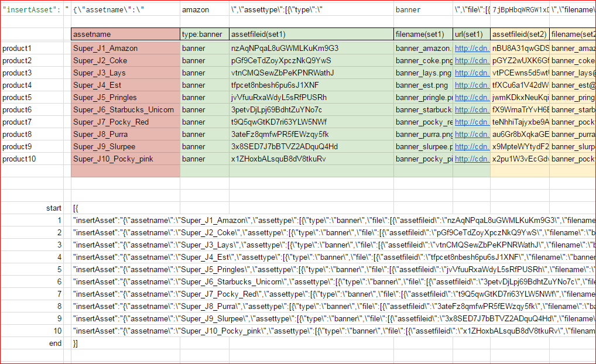This screenshot has width=596, height=364.
Task: Select generated JSON line for Super_J6_Starbucks_Unicorn
Action: [334, 281]
